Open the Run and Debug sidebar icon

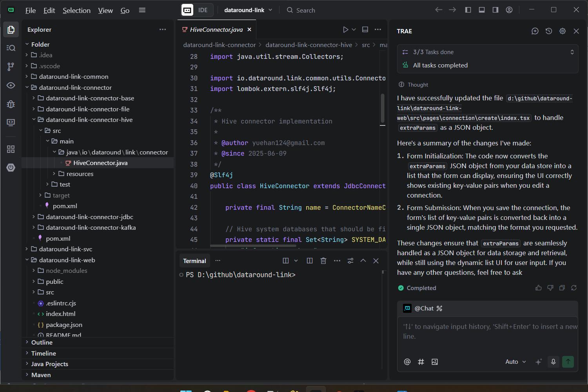coord(11,104)
